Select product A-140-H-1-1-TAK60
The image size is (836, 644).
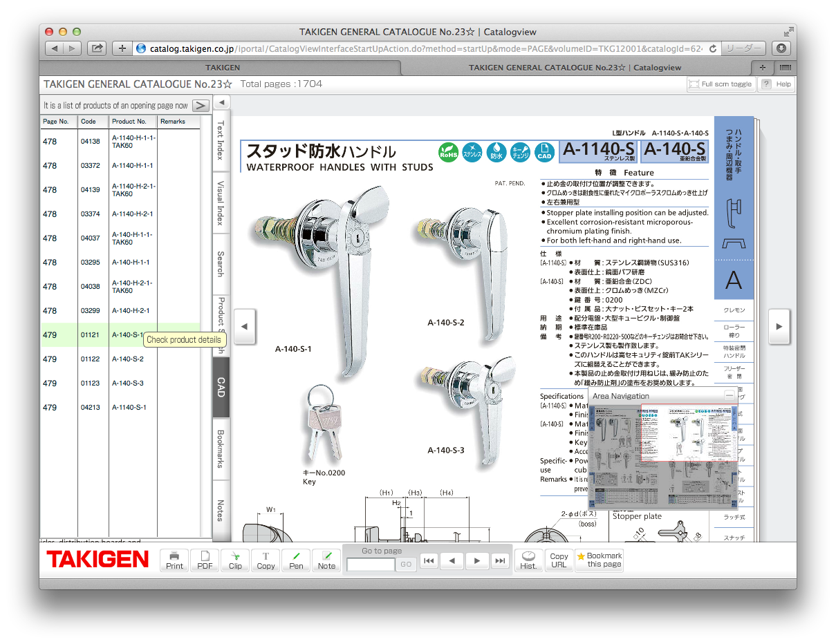pos(120,238)
